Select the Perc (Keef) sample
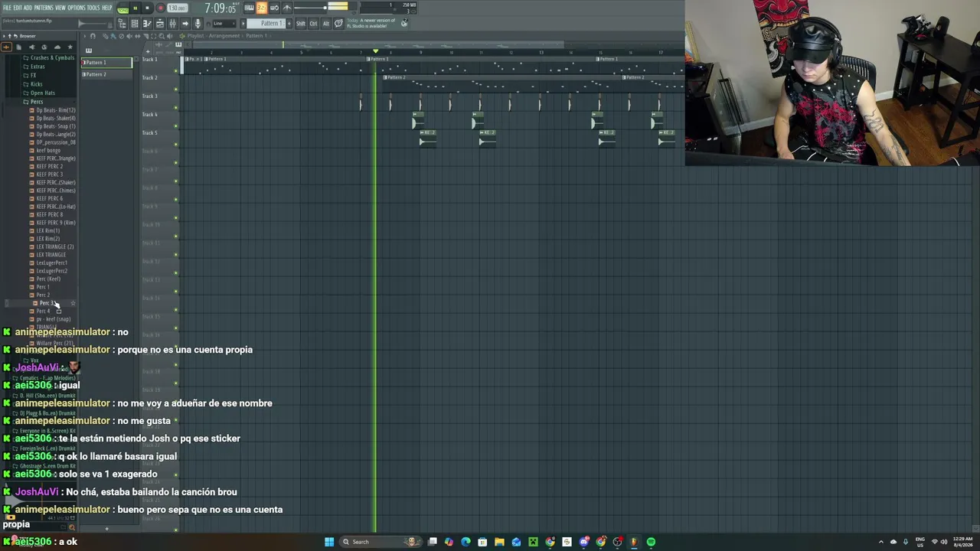 point(48,279)
